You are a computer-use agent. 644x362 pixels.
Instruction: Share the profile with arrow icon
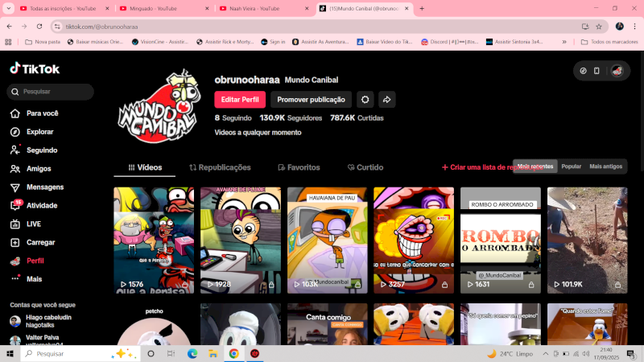click(x=387, y=100)
